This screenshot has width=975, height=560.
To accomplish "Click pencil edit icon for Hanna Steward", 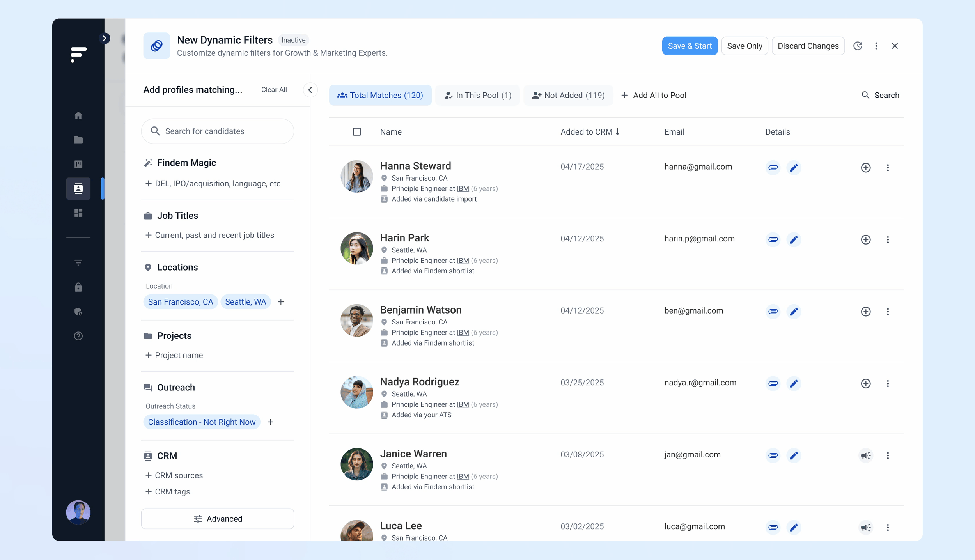I will coord(794,168).
